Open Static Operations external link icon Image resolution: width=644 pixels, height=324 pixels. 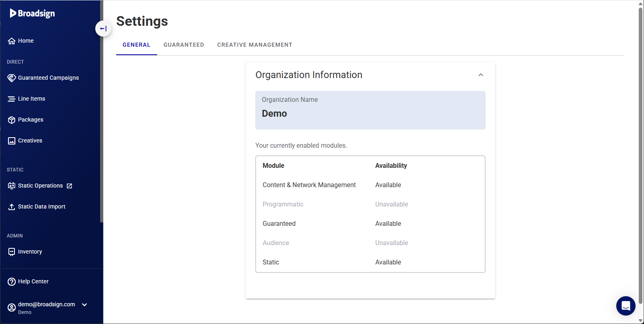(x=70, y=186)
